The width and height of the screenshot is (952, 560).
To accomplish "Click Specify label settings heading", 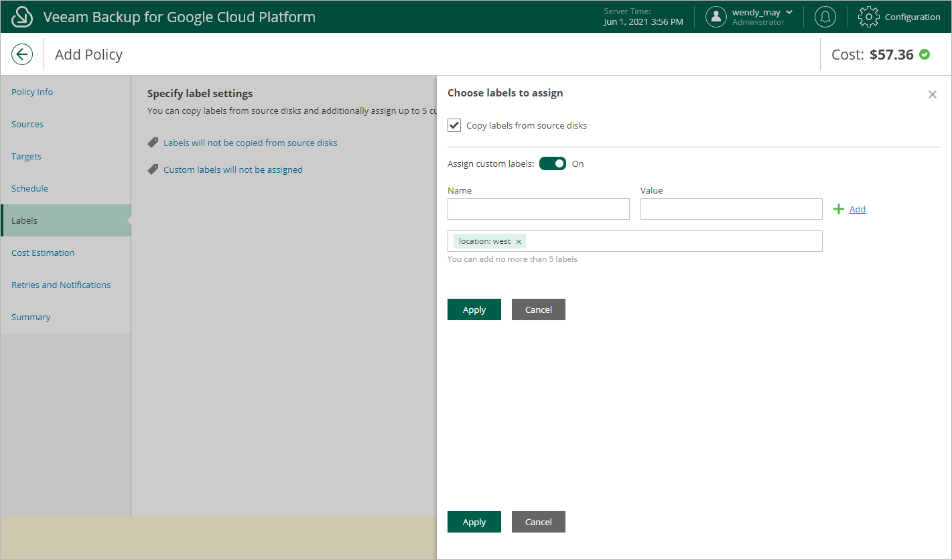I will [x=200, y=94].
